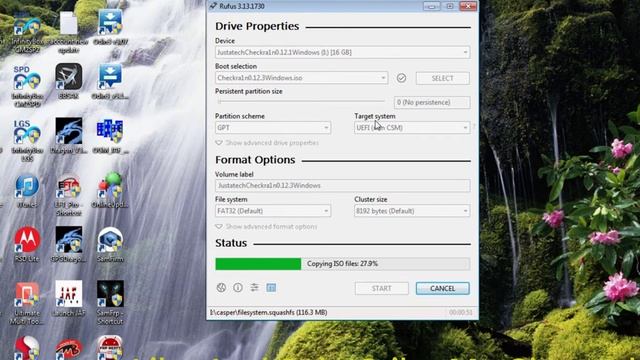Open the Rufus title bar app icon menu
The width and height of the screenshot is (640, 360).
pyautogui.click(x=213, y=6)
